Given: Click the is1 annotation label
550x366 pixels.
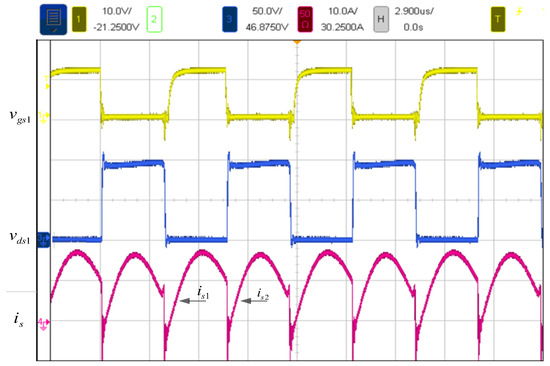Looking at the screenshot, I should [203, 292].
